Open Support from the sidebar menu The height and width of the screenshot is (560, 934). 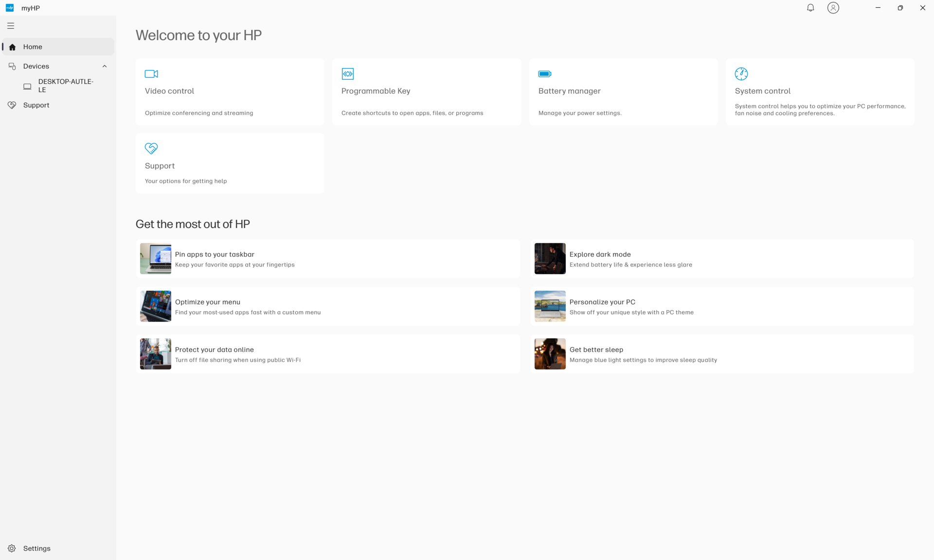pos(36,105)
